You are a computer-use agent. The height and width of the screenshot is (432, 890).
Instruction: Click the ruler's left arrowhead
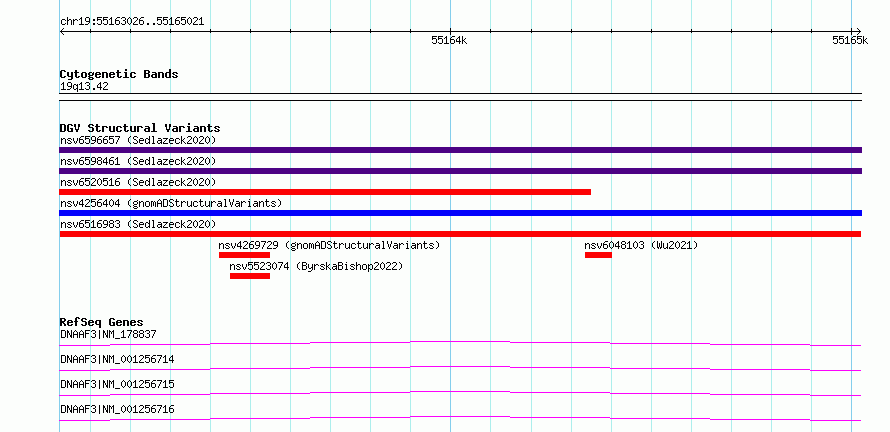pyautogui.click(x=64, y=31)
